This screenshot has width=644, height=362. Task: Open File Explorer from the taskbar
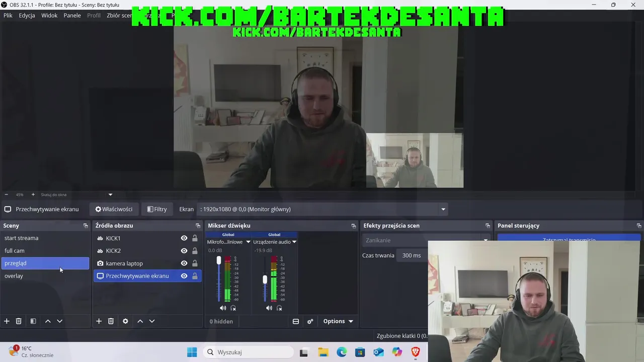[323, 352]
